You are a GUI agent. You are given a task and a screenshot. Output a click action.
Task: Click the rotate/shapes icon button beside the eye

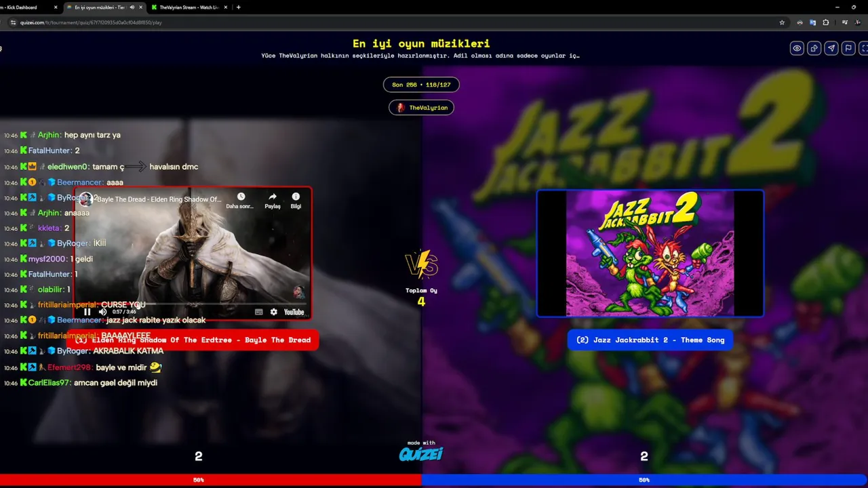814,48
